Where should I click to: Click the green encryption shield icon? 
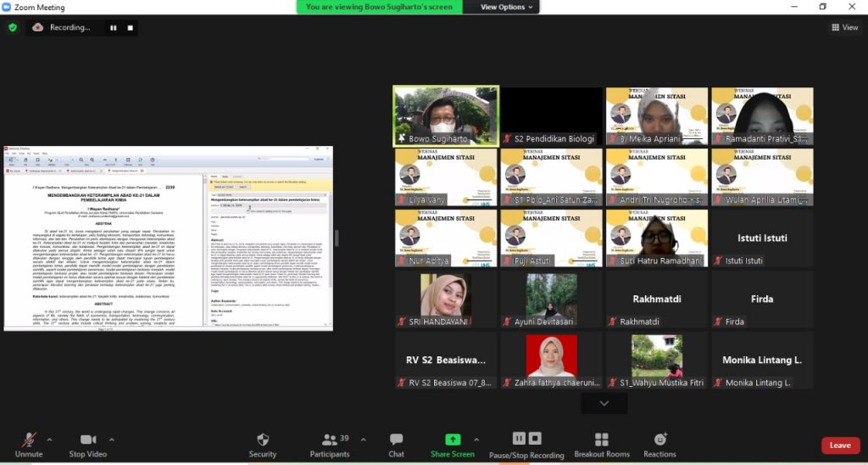point(12,27)
